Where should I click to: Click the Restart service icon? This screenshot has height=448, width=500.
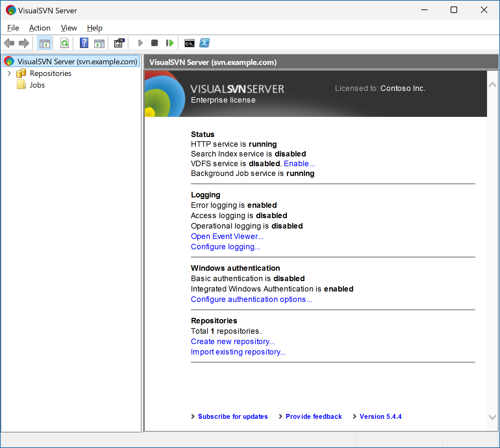pos(170,43)
